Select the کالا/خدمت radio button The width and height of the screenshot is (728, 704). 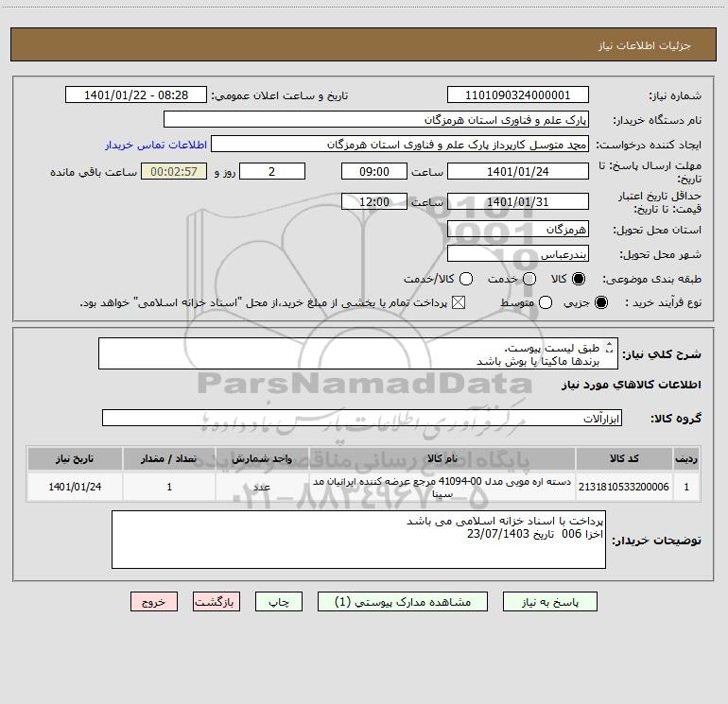tap(466, 279)
